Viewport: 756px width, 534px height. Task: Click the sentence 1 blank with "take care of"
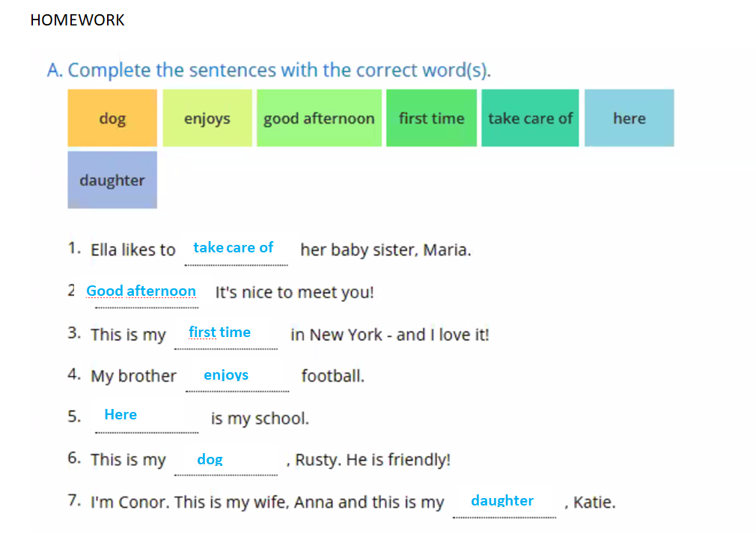click(234, 248)
